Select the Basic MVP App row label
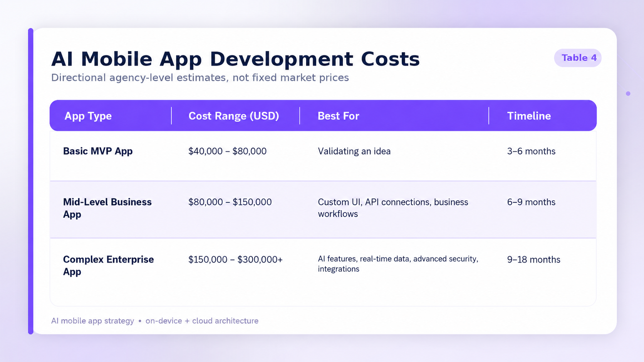Screen dimensions: 644x362 tap(98, 151)
